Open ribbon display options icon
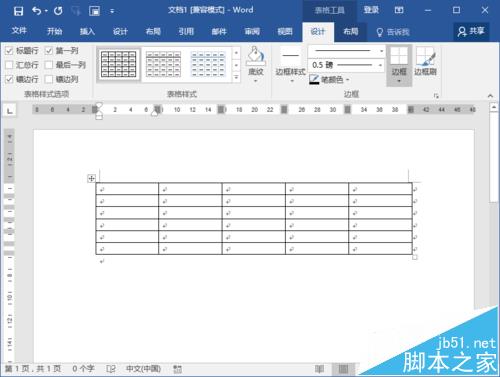The width and height of the screenshot is (500, 377). pyautogui.click(x=399, y=10)
